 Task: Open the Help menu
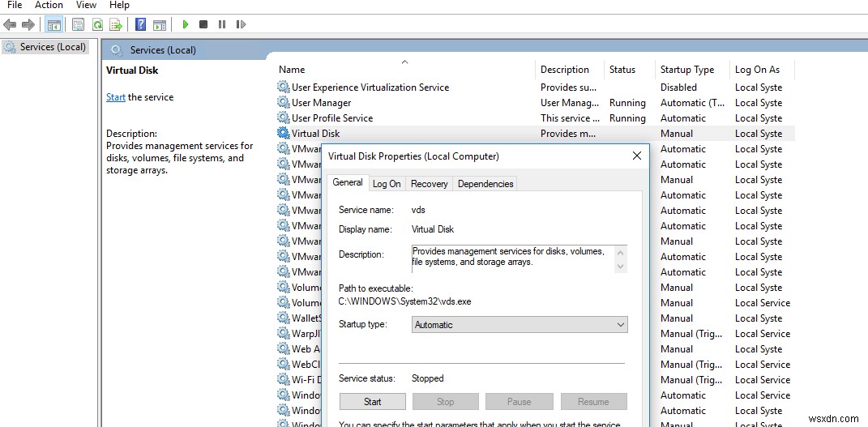119,5
